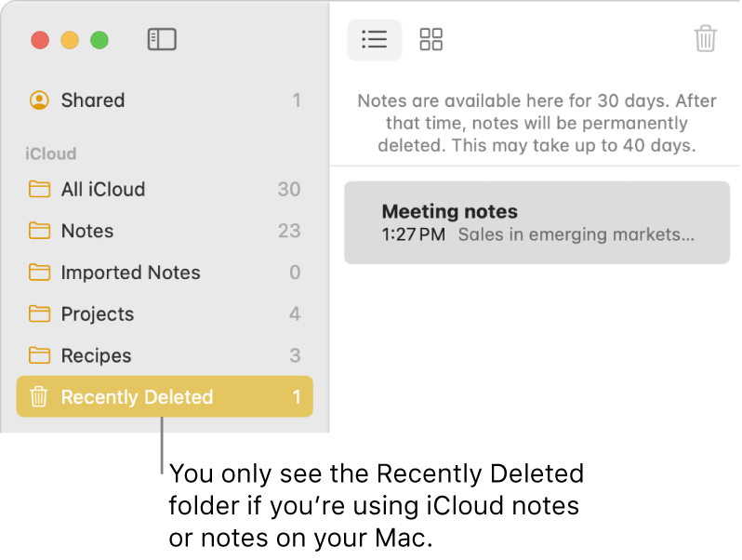This screenshot has width=742, height=560.
Task: Open the Imported Notes folder
Action: tap(130, 273)
